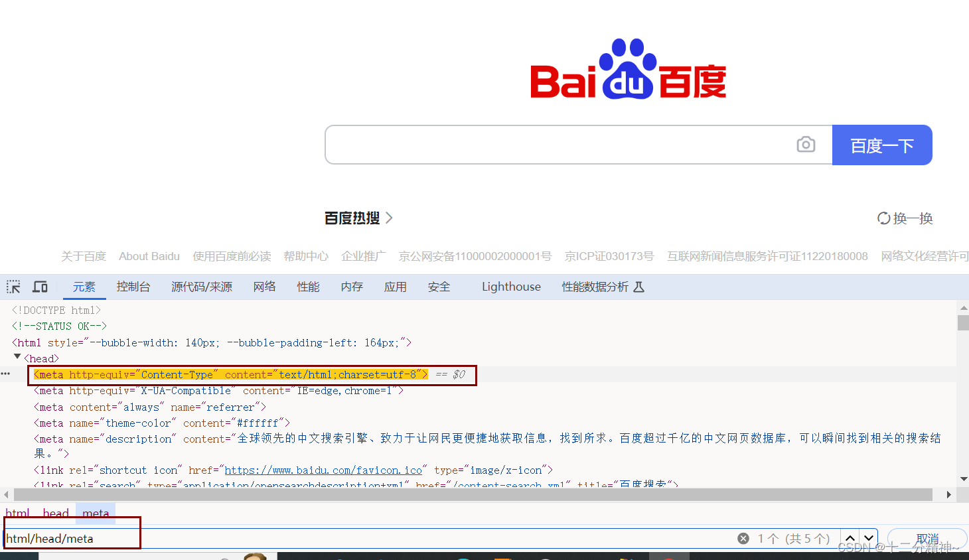Viewport: 969px width, 560px height.
Task: Select the meta breadcrumb
Action: 96,513
